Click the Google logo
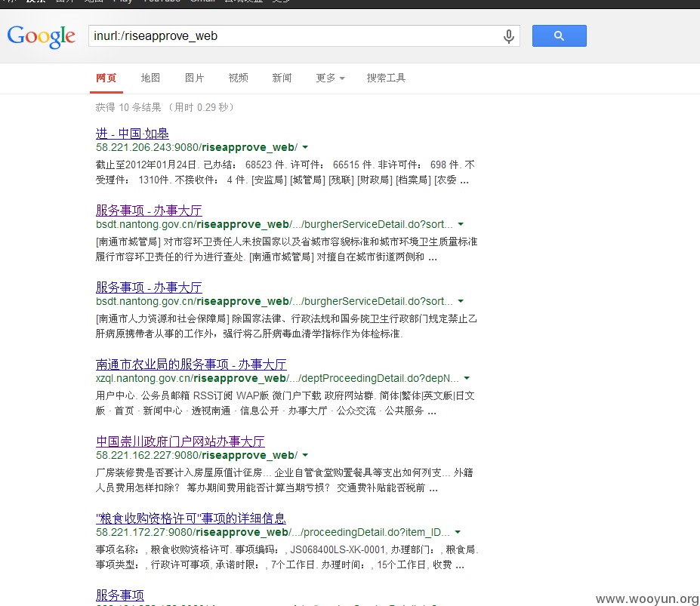700x606 pixels. click(41, 36)
